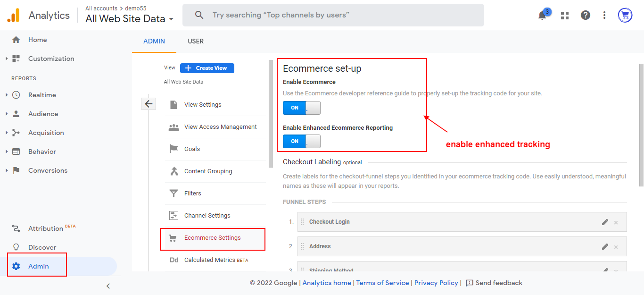Image resolution: width=644 pixels, height=295 pixels.
Task: Edit the Checkout Login funnel step
Action: [605, 221]
